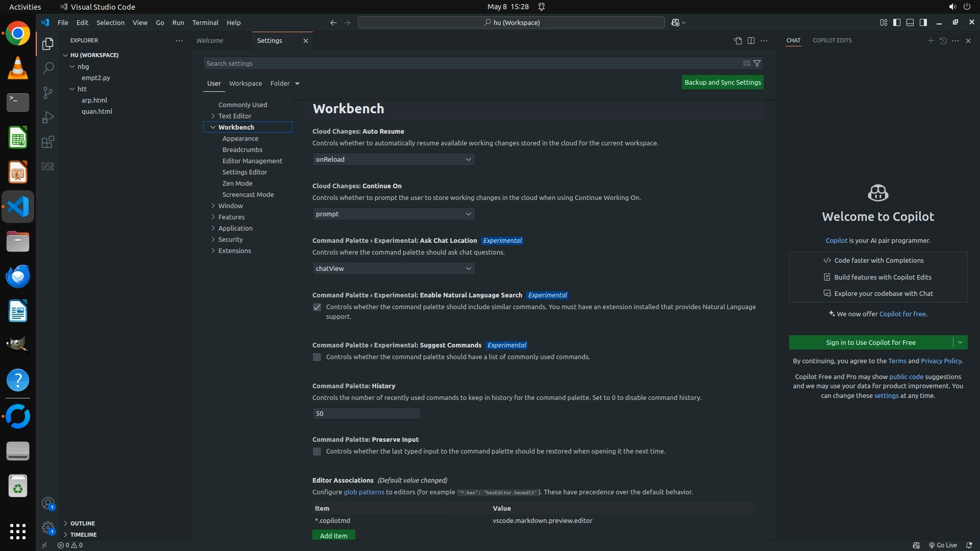980x551 pixels.
Task: Switch to Workspace settings tab
Action: [x=246, y=83]
